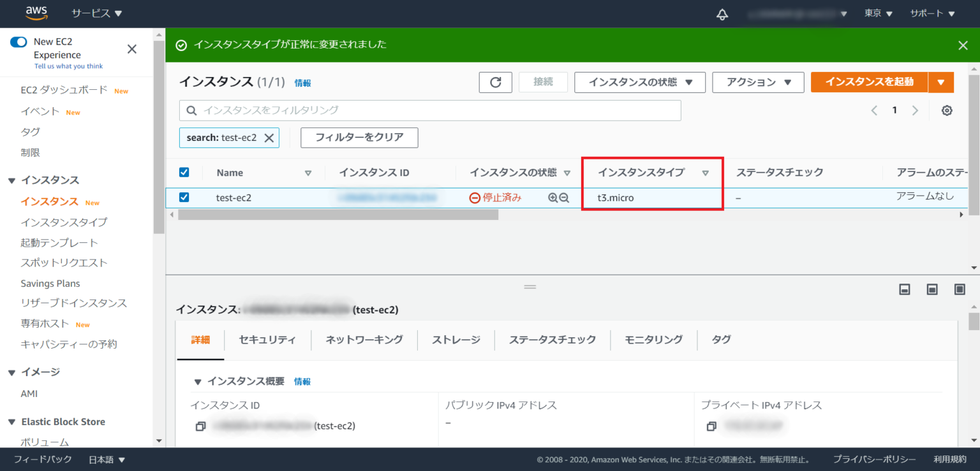Toggle off New EC2 Experience
The width and height of the screenshot is (980, 471).
(x=19, y=41)
